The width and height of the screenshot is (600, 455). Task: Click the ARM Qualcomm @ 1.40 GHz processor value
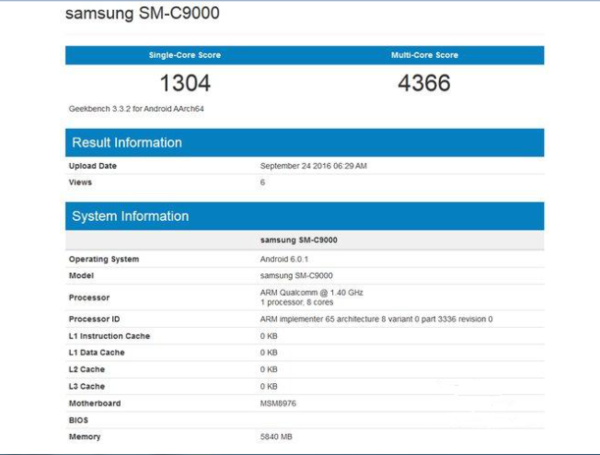(311, 291)
